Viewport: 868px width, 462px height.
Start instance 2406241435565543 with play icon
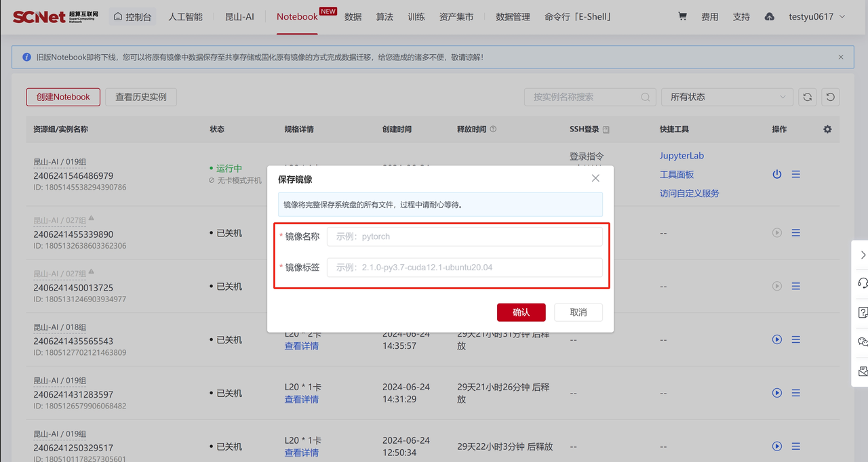coord(777,339)
